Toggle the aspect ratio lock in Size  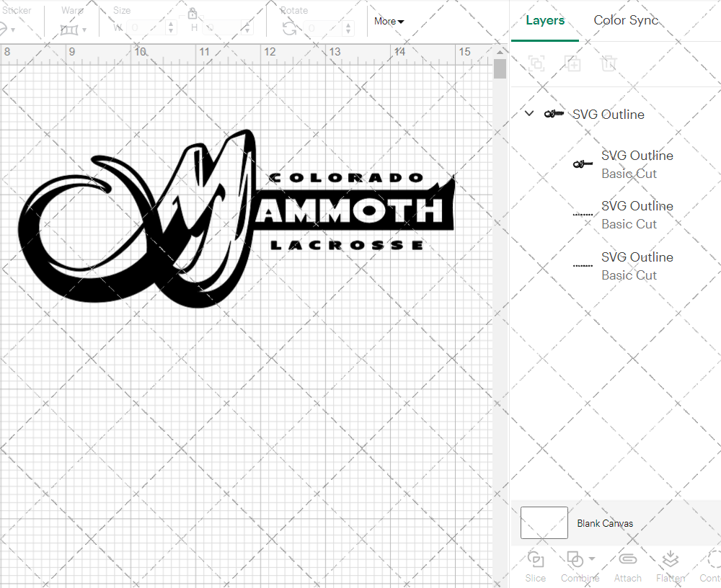[x=193, y=13]
